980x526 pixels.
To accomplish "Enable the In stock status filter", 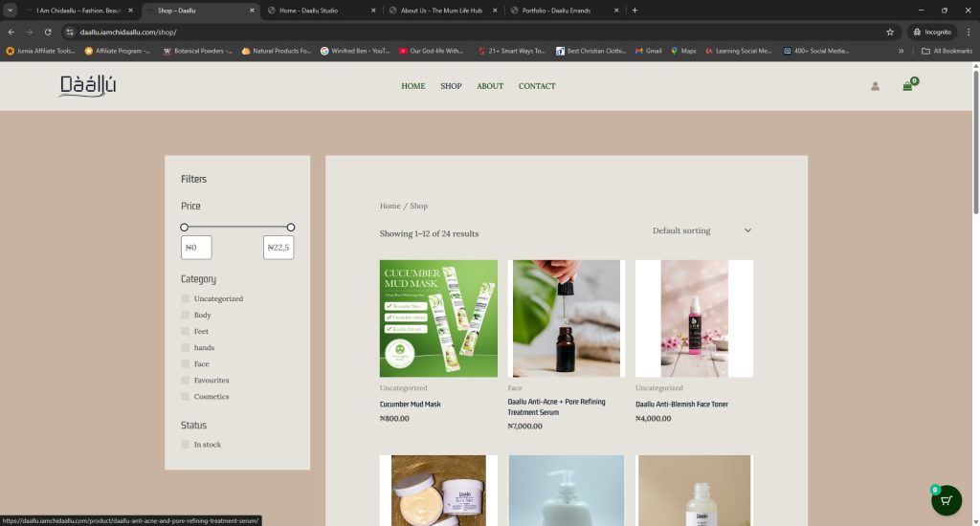I will [185, 444].
